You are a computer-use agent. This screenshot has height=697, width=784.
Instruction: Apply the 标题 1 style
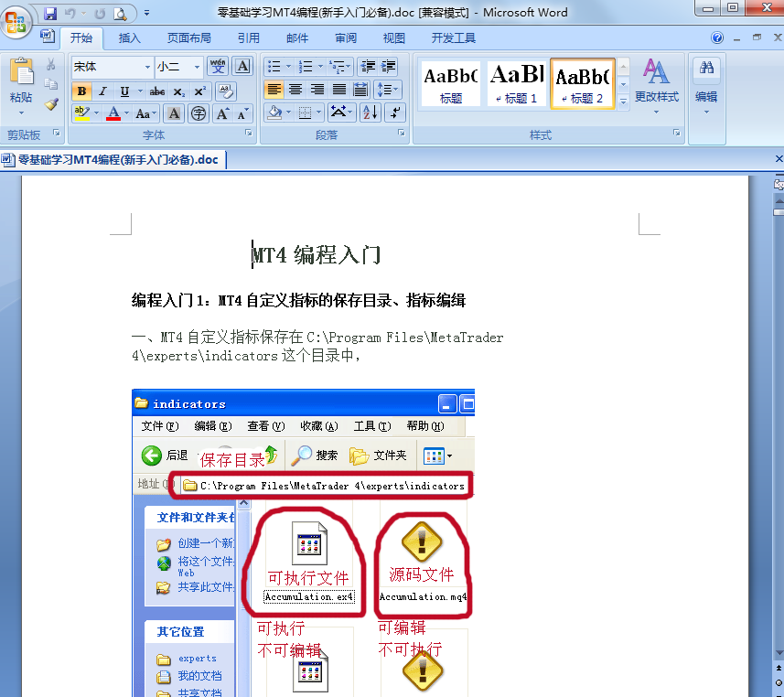coord(517,83)
